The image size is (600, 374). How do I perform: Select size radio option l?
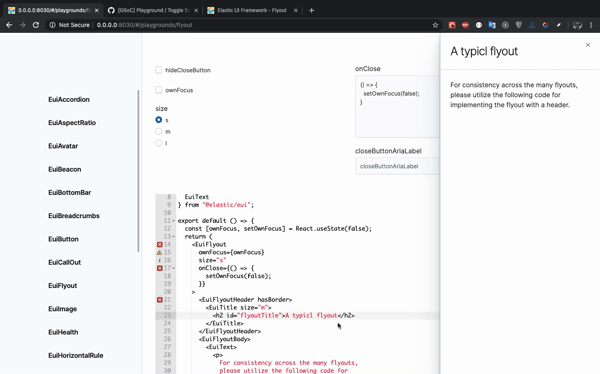pos(158,143)
